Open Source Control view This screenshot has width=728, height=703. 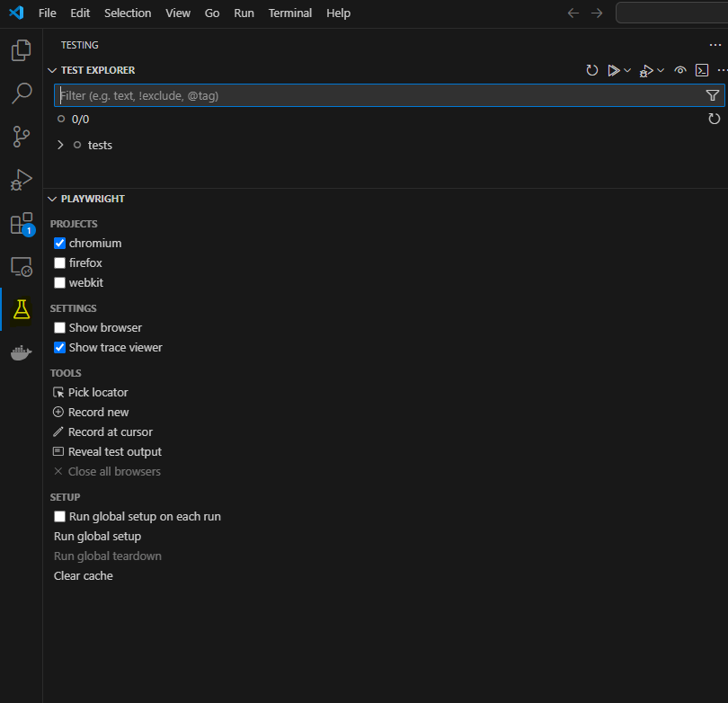[22, 137]
